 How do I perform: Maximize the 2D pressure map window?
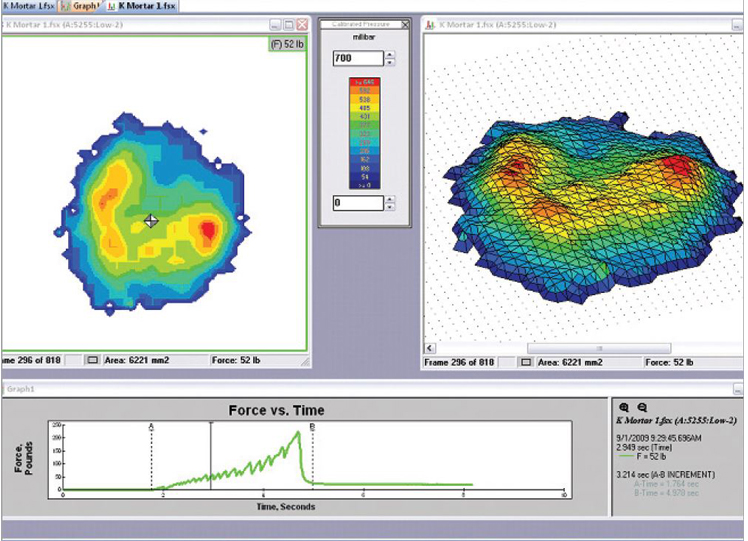288,24
